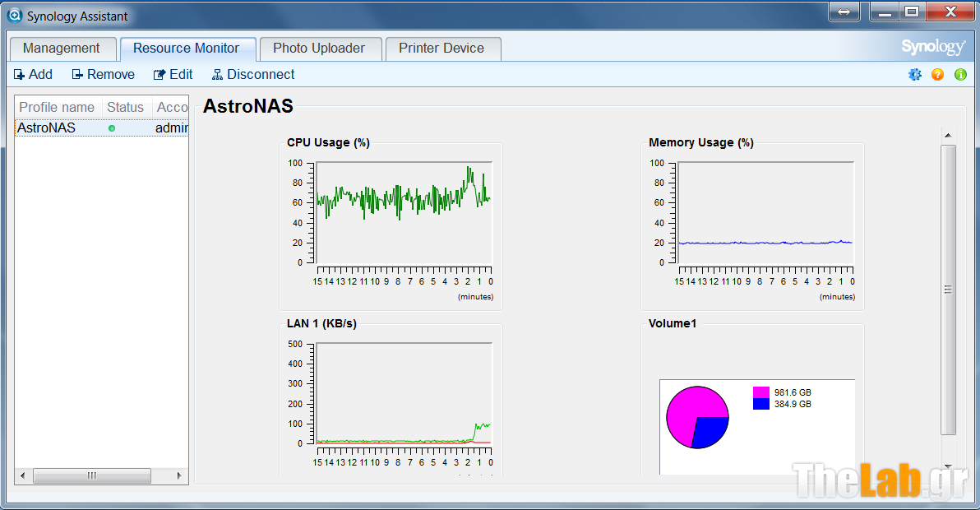Click the blue 384.9 GB legend swatch
Image resolution: width=980 pixels, height=510 pixels.
click(761, 404)
